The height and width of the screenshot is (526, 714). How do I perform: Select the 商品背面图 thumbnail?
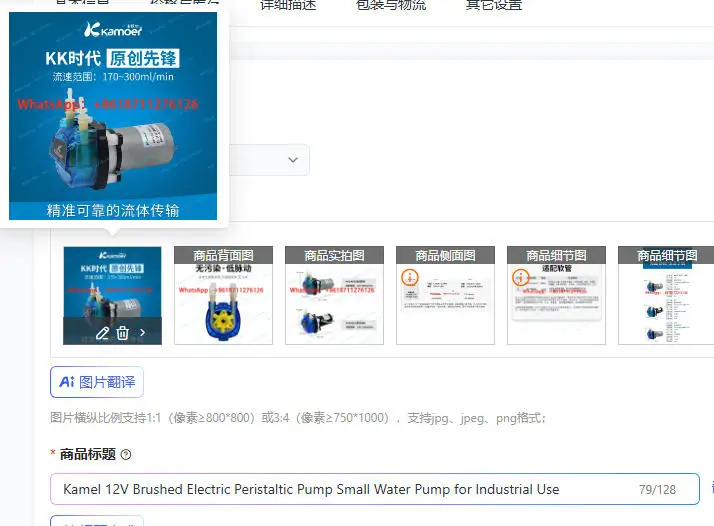[x=224, y=295]
